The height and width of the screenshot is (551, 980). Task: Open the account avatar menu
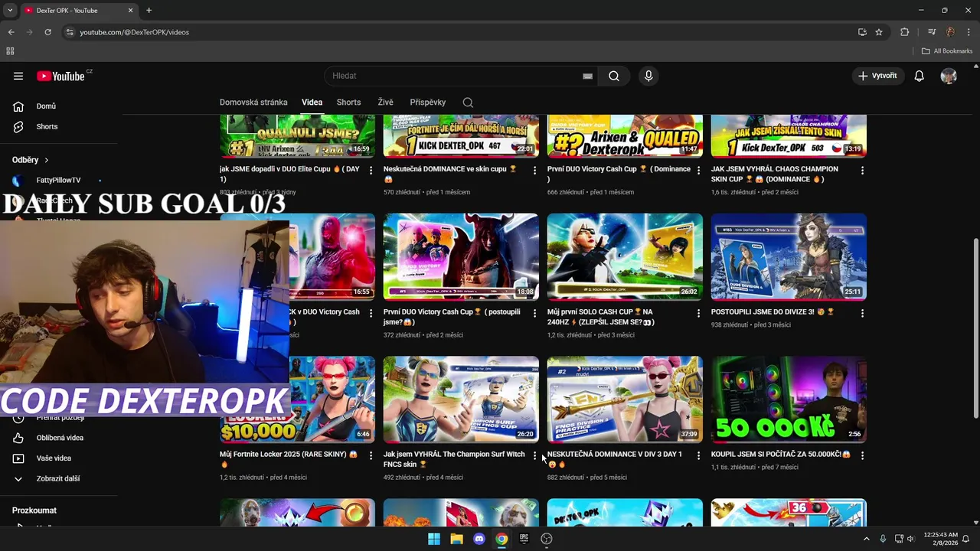tap(949, 76)
